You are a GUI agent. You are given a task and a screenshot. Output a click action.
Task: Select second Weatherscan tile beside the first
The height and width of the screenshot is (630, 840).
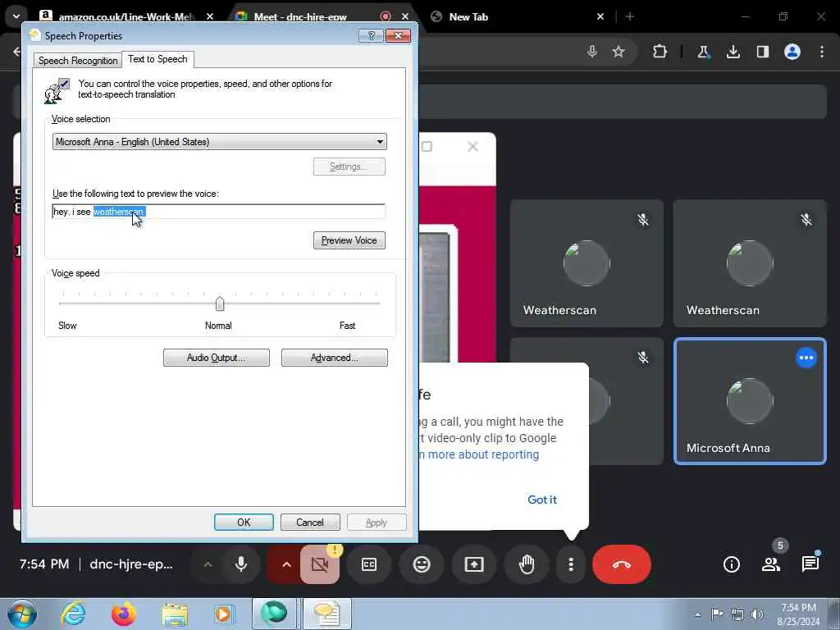click(x=750, y=263)
